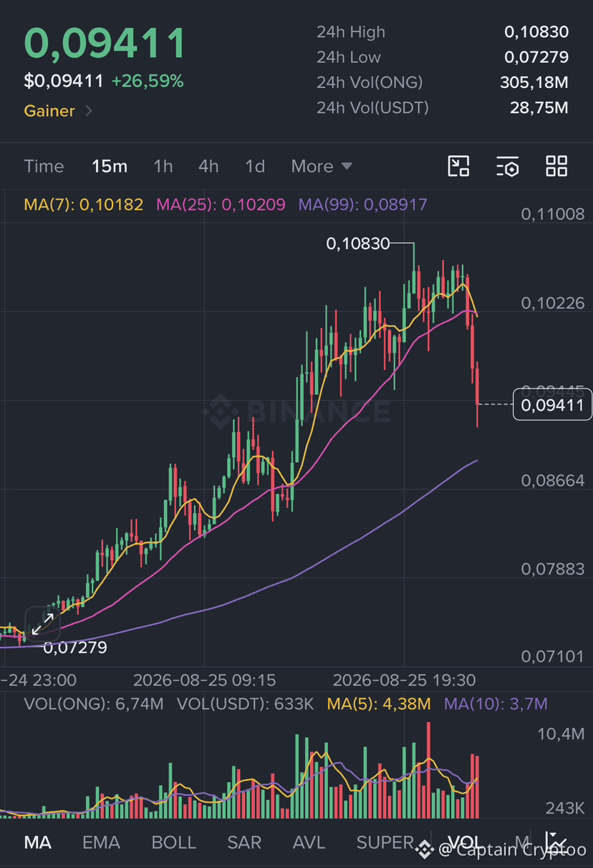
Task: Open the chart drawing tools icon
Action: click(x=458, y=166)
